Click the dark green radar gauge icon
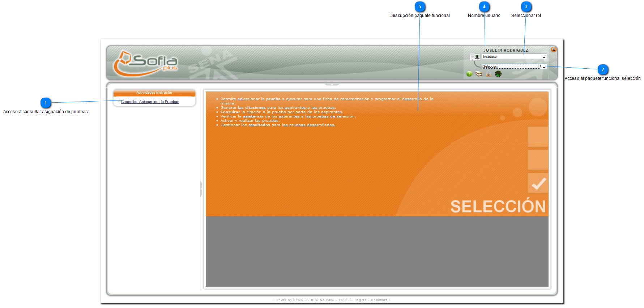The height and width of the screenshot is (308, 644). click(x=498, y=74)
